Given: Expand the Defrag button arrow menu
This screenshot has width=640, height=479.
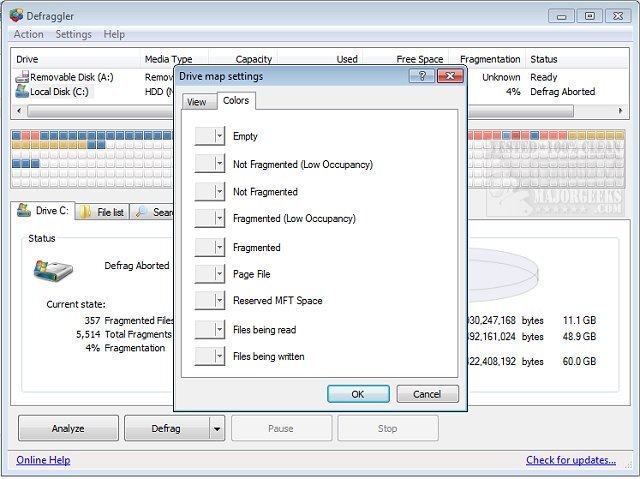Looking at the screenshot, I should (217, 428).
